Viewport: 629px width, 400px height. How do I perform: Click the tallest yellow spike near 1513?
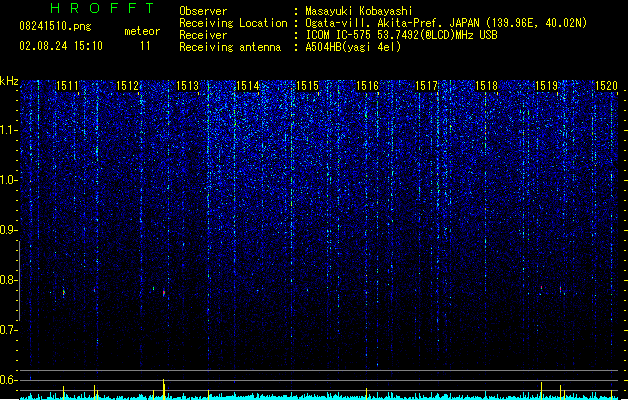click(x=163, y=389)
